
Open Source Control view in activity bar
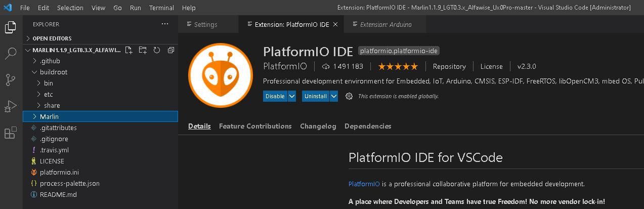(11, 80)
